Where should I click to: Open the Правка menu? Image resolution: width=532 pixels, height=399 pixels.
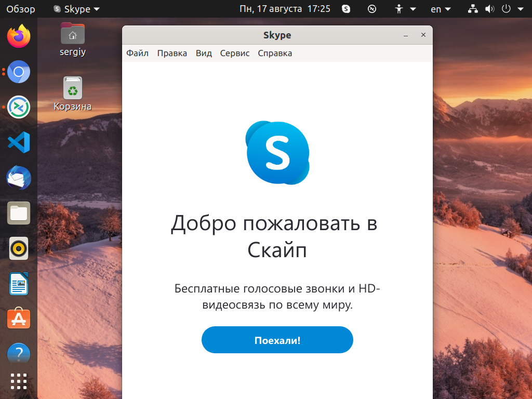click(172, 54)
